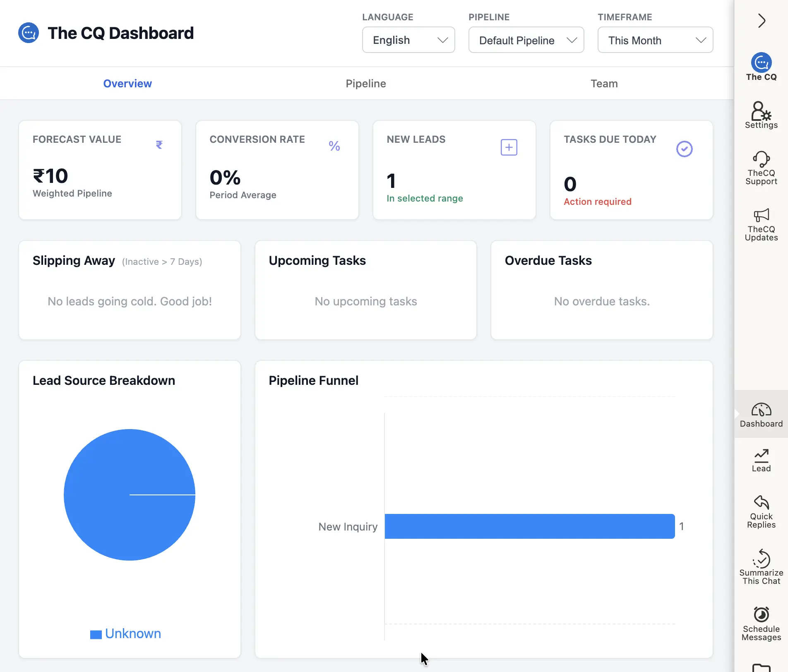The width and height of the screenshot is (788, 672).
Task: Click Summarize This Chat icon
Action: pos(761,559)
